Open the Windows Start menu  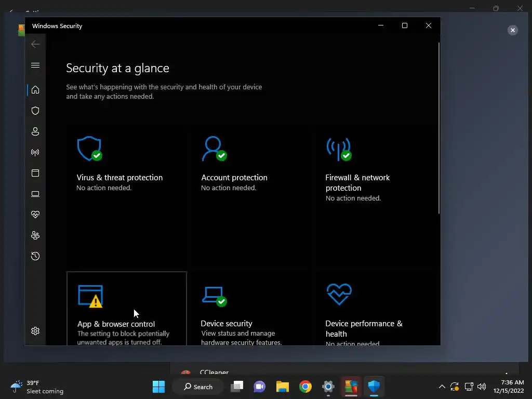[x=158, y=387]
